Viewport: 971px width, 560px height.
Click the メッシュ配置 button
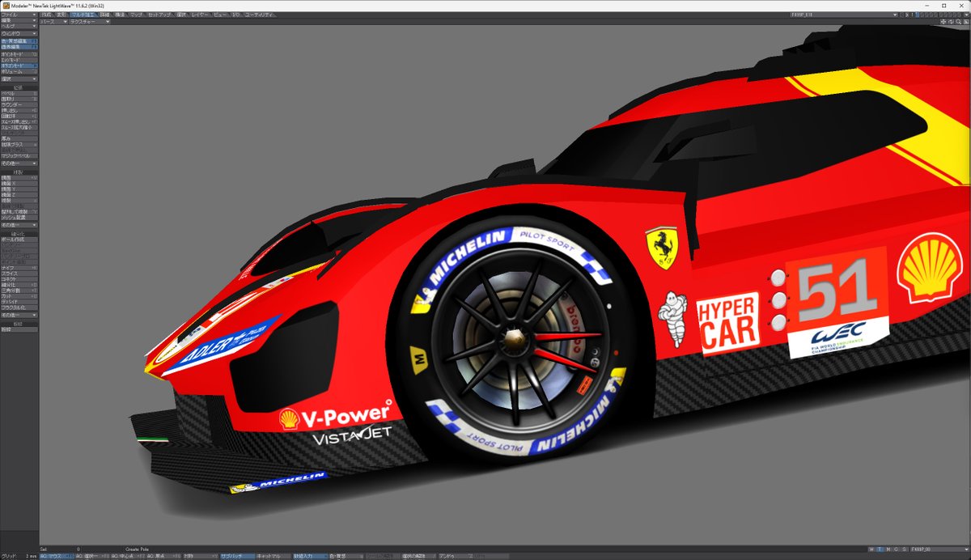19,218
